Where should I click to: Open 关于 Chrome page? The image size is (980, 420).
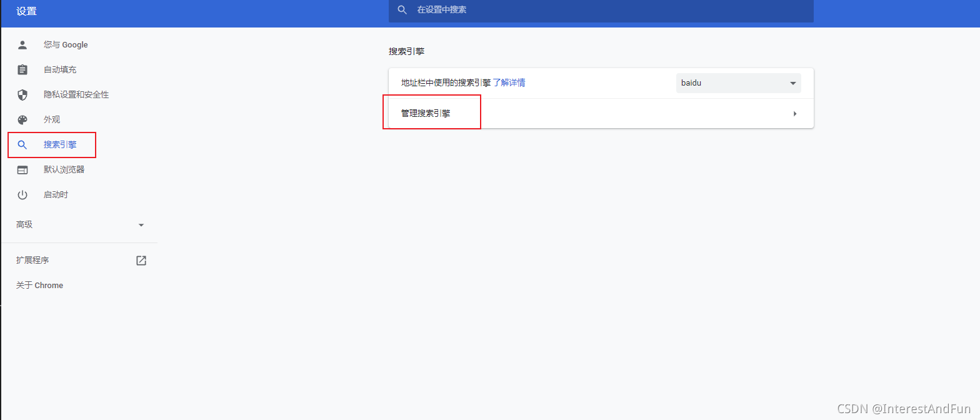tap(39, 286)
